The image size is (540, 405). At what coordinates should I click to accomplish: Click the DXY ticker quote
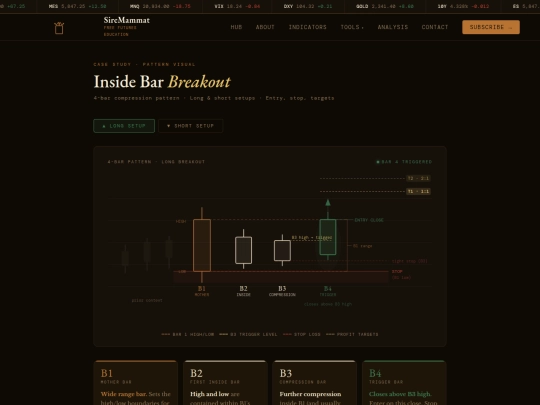[308, 6]
